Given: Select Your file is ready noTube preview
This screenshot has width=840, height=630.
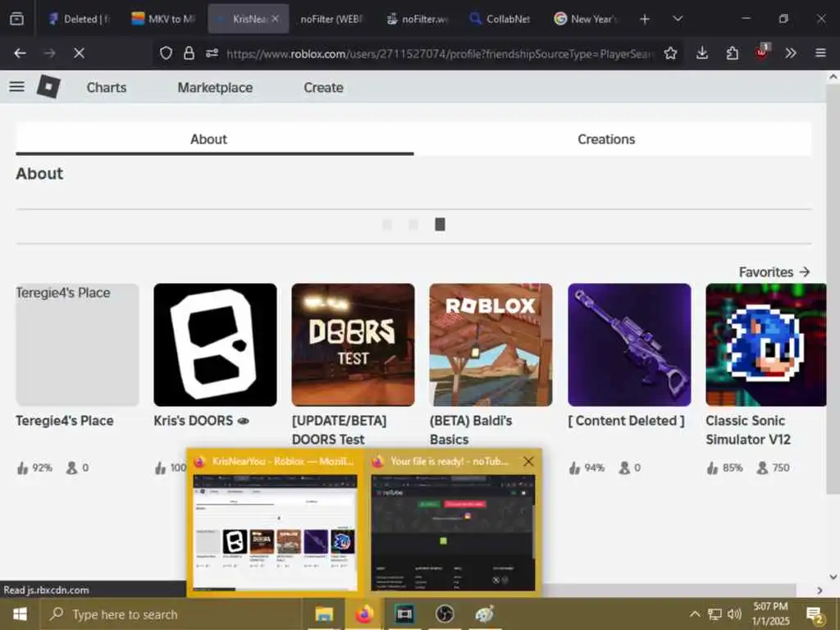Looking at the screenshot, I should (453, 521).
